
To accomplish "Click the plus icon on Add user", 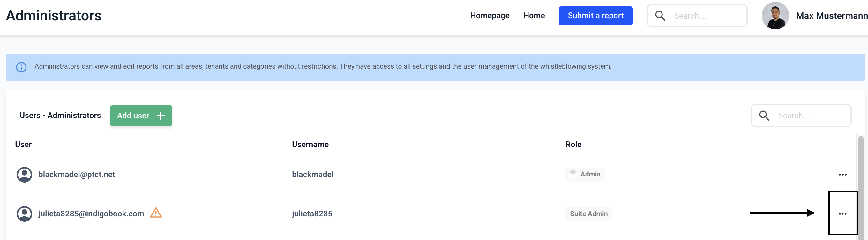I will click(161, 116).
